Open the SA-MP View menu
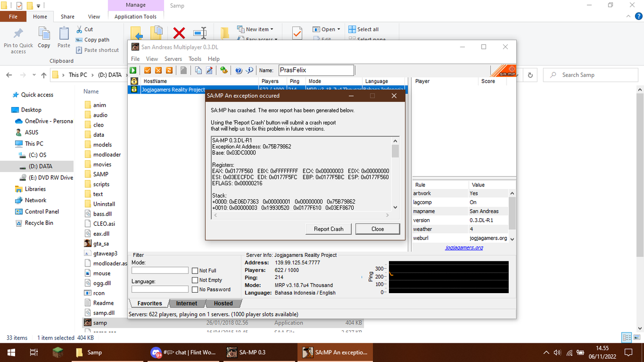This screenshot has width=644, height=362. click(152, 59)
